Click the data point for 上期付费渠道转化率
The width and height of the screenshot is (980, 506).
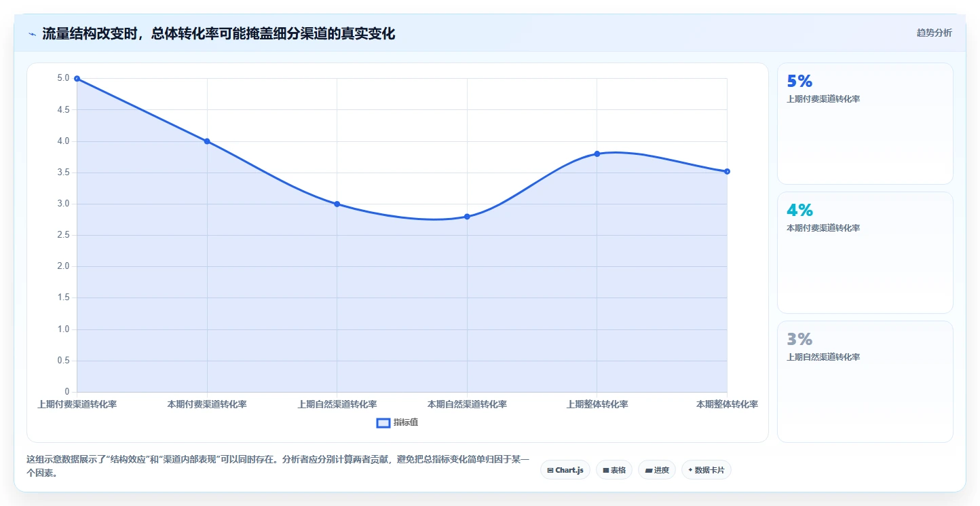77,79
